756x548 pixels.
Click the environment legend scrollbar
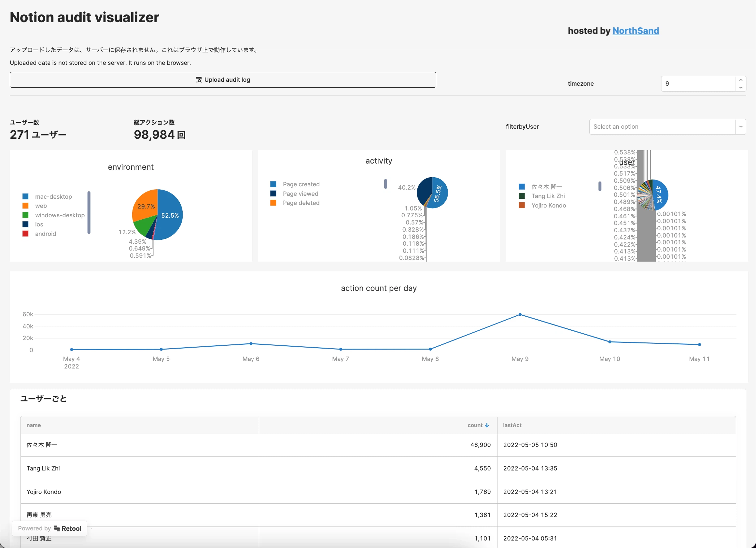click(89, 212)
